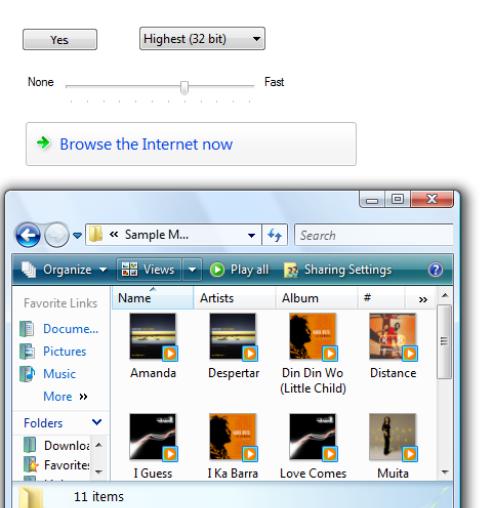Screen dimensions: 484x508
Task: Click the blue Help question mark icon
Action: pos(435,270)
